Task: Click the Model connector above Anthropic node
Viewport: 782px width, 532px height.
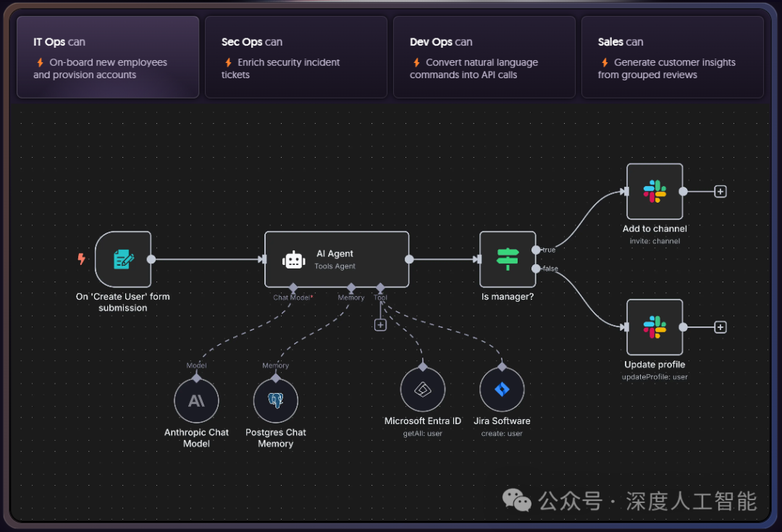Action: coord(196,378)
